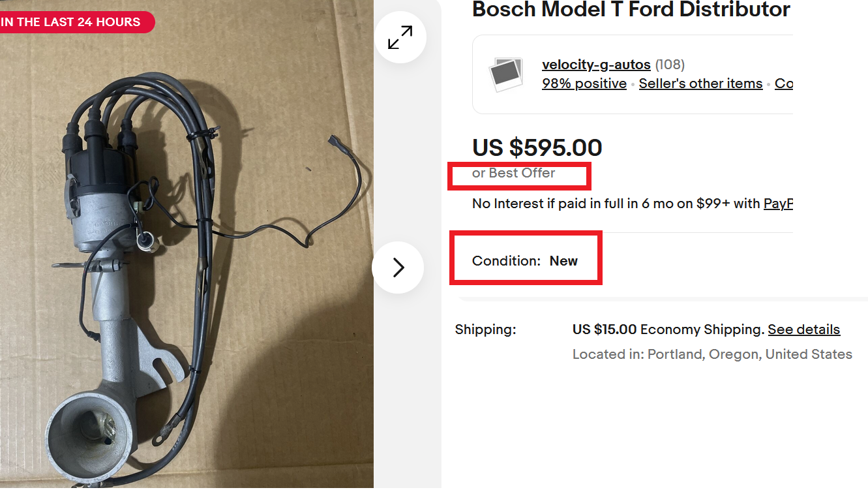Click the Bosch Model T Ford Distributor title
868x490 pixels.
[x=631, y=10]
